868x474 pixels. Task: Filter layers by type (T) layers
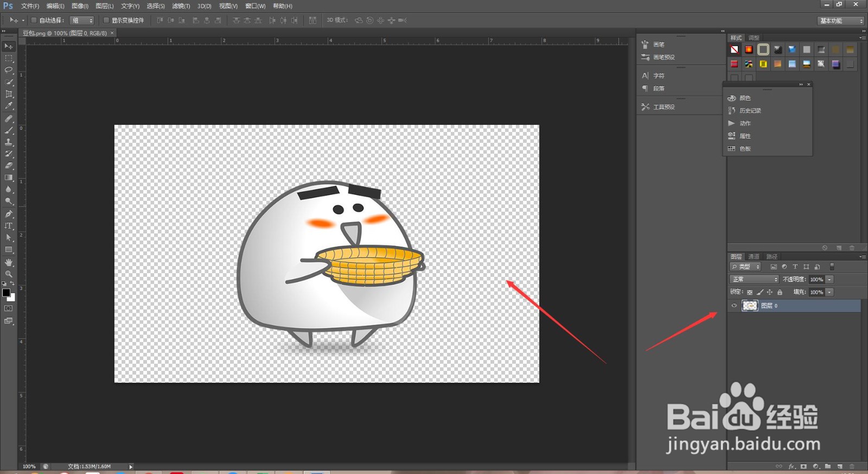(795, 267)
